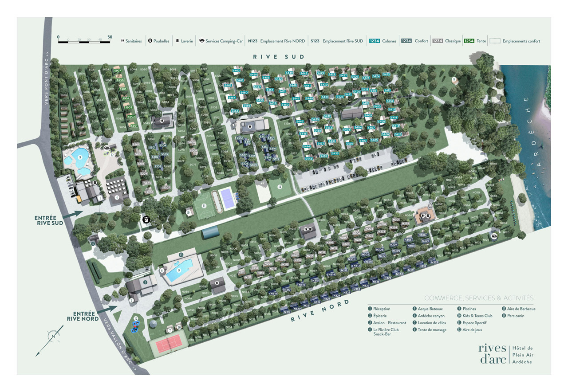Click the Laverie icon in the top legend
The image size is (568, 392).
coord(178,41)
